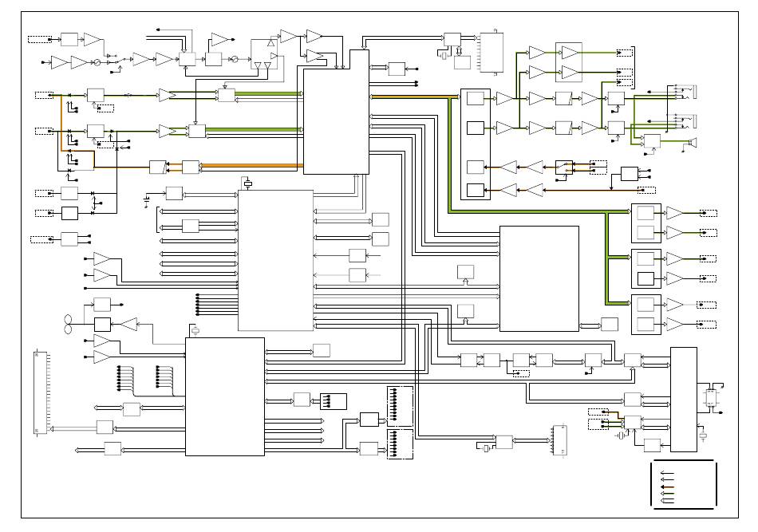Click the crystal symbol atop the lower-left block
The height and width of the screenshot is (532, 758).
pos(195,331)
